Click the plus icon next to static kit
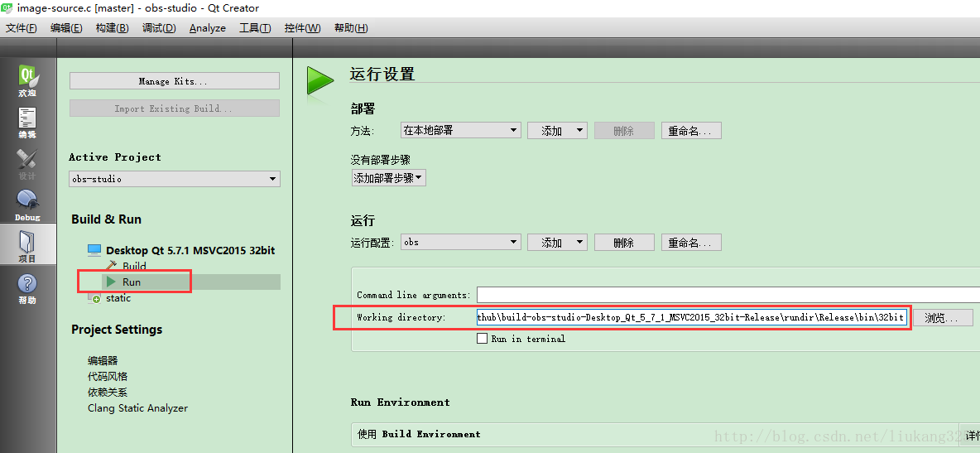980x453 pixels. click(94, 299)
